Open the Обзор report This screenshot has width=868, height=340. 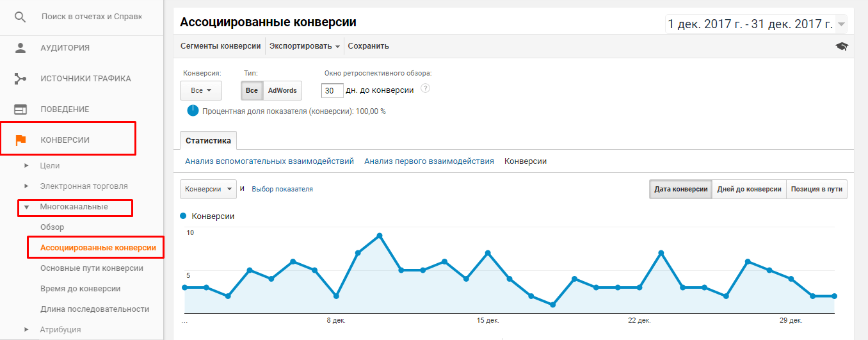coord(52,227)
